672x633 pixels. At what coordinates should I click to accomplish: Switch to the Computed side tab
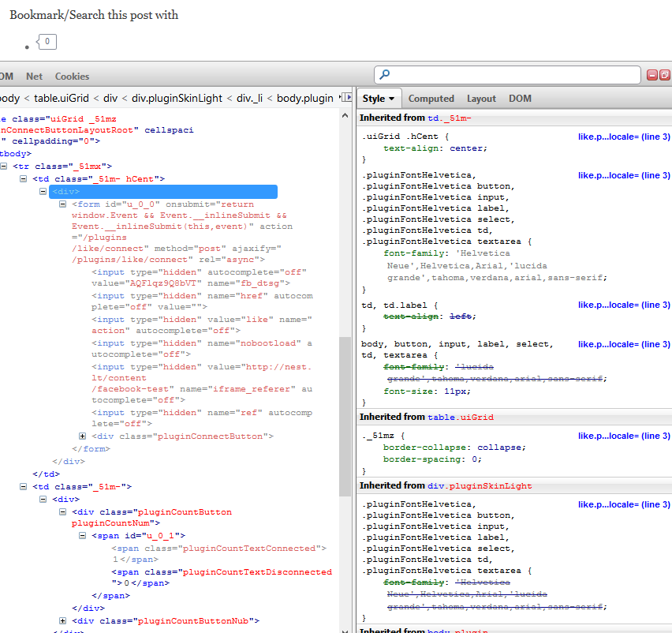click(431, 99)
